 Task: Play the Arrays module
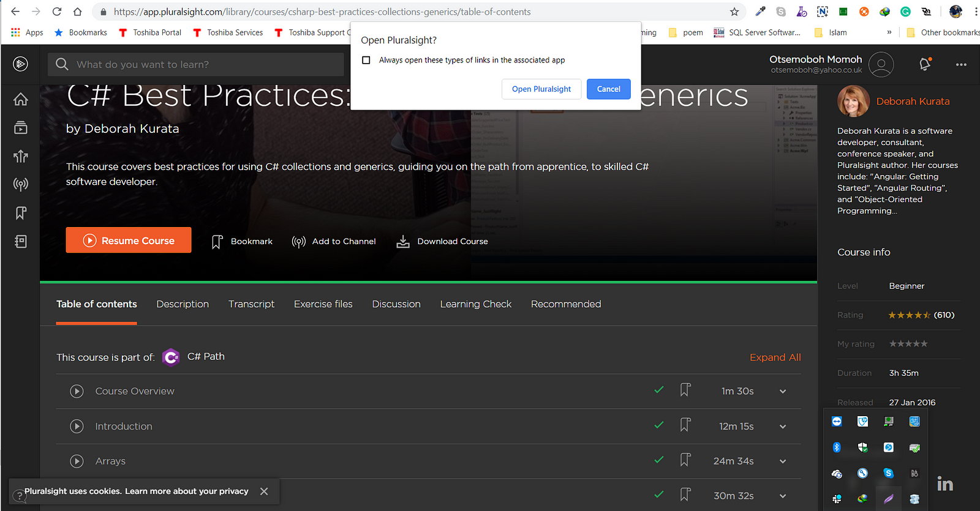click(77, 461)
